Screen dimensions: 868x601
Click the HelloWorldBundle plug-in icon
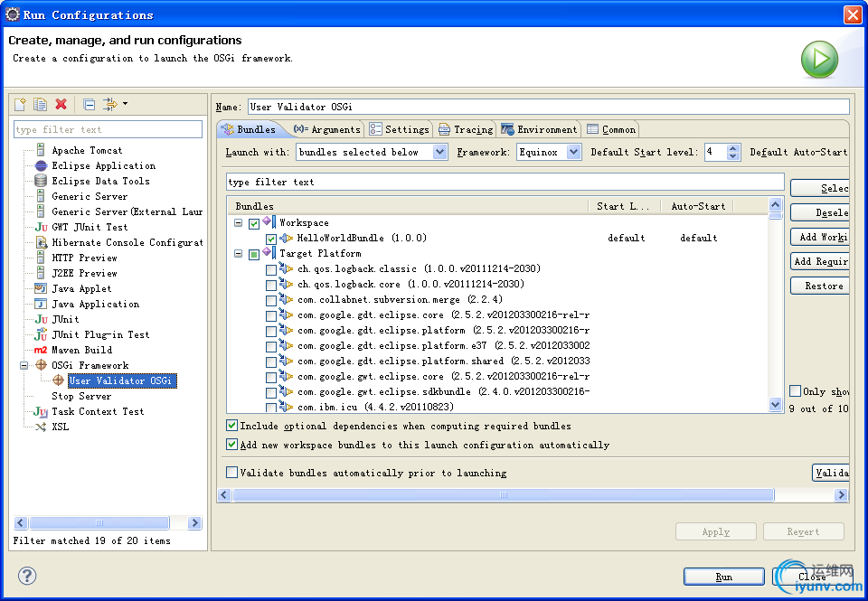(x=287, y=238)
